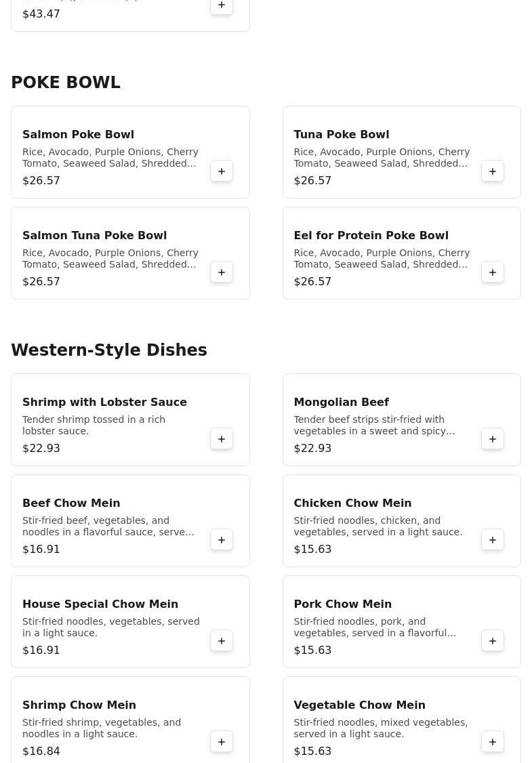Click plus button for Salmon Tuna Poke Bowl
This screenshot has width=532, height=763.
click(x=222, y=272)
